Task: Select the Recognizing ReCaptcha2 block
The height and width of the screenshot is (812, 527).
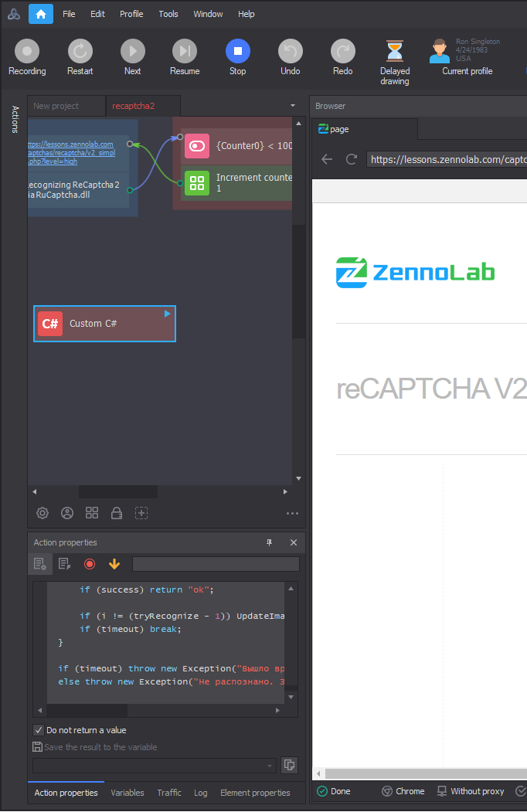Action: 78,189
